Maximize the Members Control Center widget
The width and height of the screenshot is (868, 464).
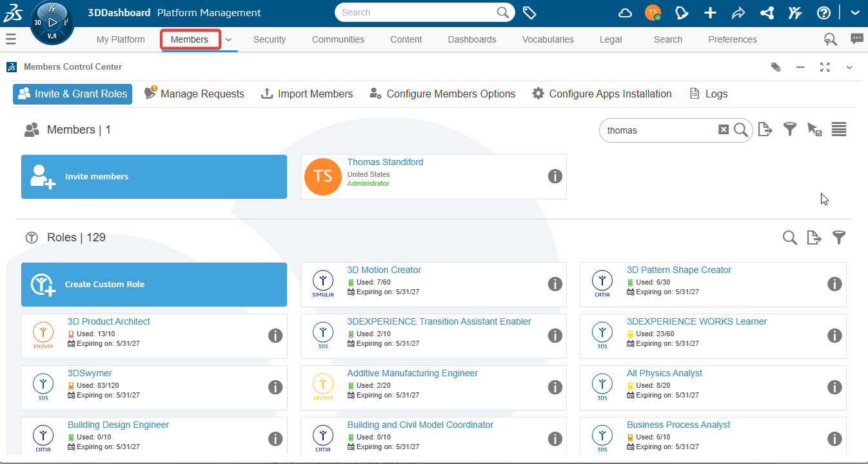pyautogui.click(x=825, y=67)
